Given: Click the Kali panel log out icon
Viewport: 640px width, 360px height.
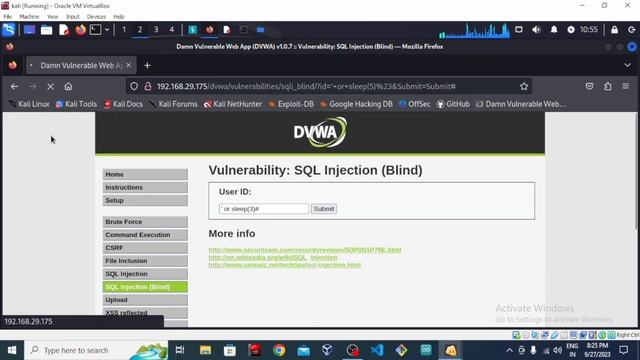Looking at the screenshot, I should (631, 29).
